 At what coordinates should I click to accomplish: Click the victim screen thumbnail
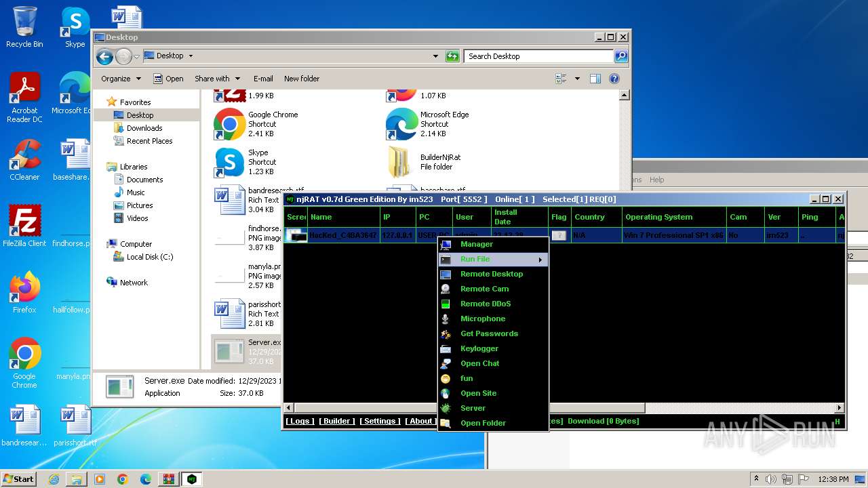click(296, 235)
